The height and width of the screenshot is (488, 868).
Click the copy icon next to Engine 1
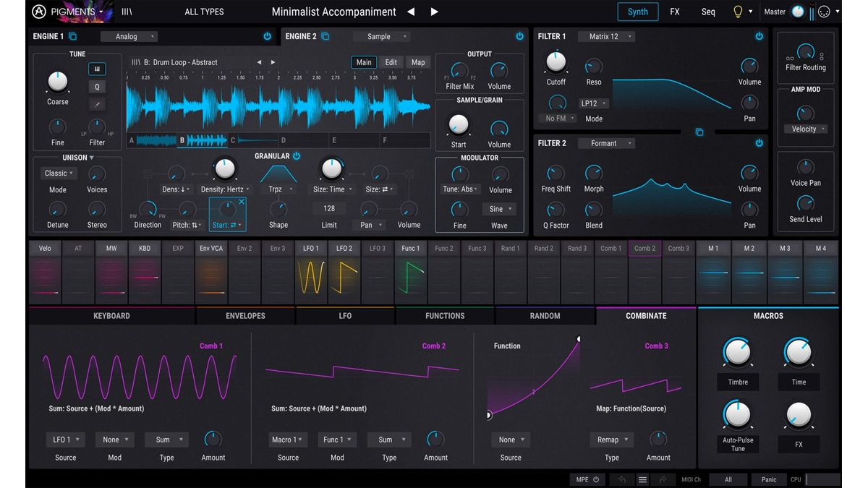[73, 36]
